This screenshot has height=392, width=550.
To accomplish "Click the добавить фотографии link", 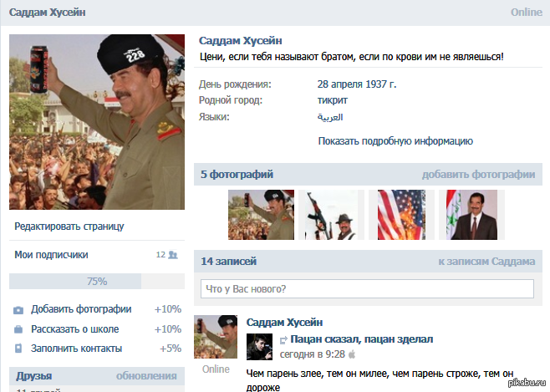I will [x=478, y=175].
